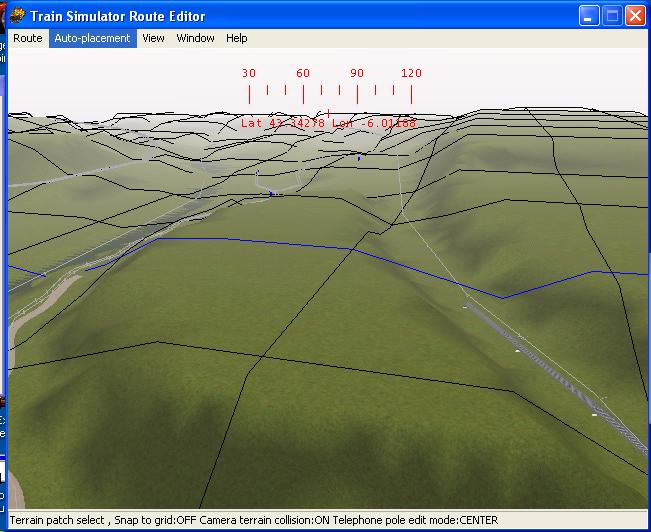This screenshot has height=532, width=651.
Task: Maximize the Route Editor window
Action: click(613, 15)
